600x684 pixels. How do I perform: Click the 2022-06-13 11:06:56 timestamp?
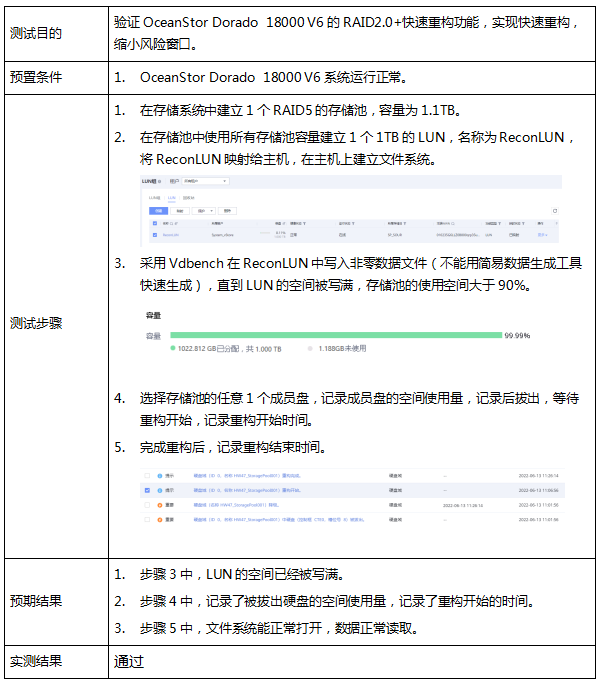(x=538, y=490)
